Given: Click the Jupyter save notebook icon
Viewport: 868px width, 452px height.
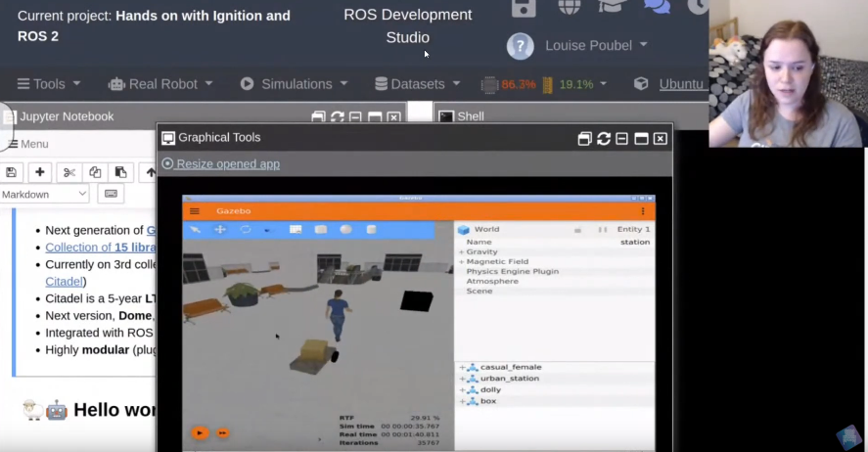Looking at the screenshot, I should 11,172.
